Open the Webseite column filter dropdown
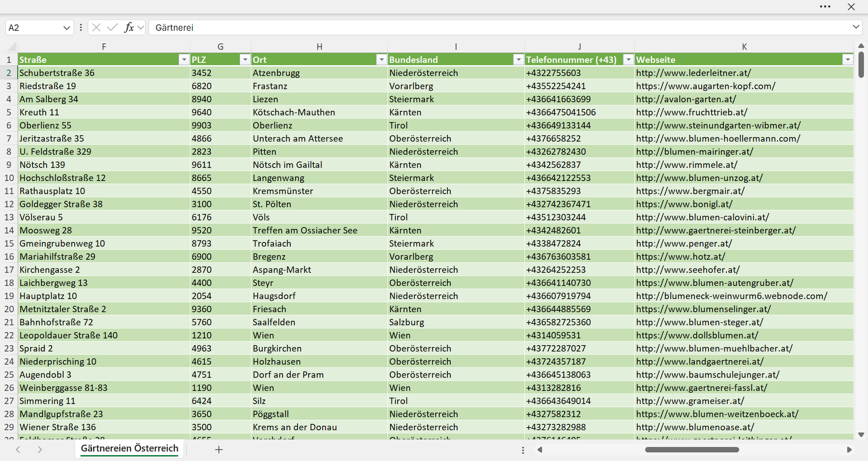The height and width of the screenshot is (461, 868). [848, 59]
